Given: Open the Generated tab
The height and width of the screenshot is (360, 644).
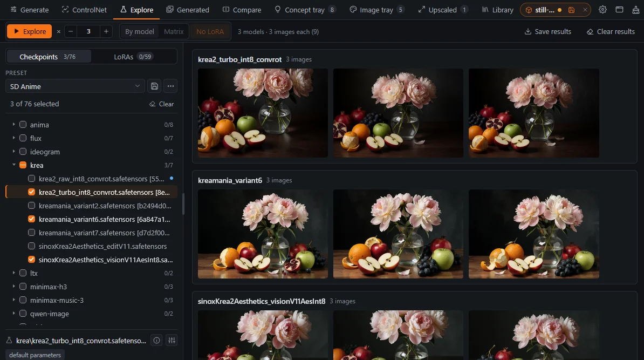Looking at the screenshot, I should click(188, 10).
